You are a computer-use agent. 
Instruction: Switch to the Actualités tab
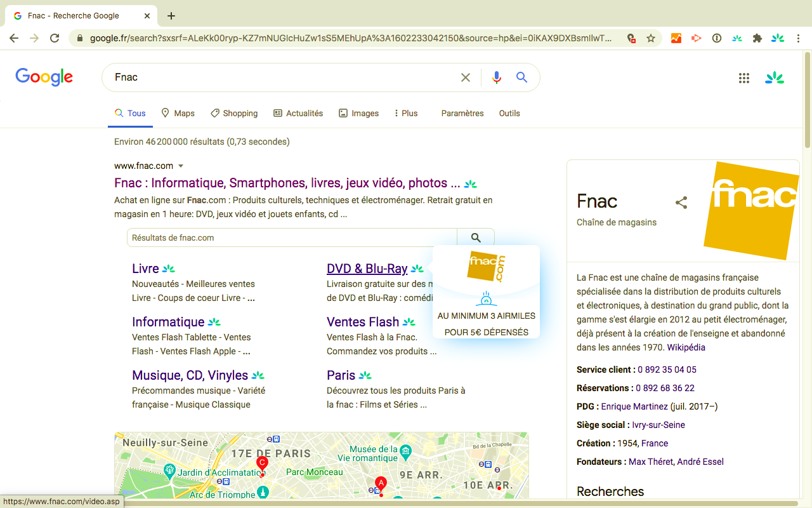coord(298,113)
